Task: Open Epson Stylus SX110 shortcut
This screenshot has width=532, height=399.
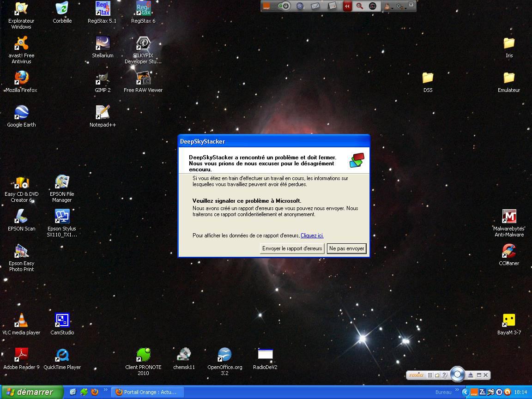Action: click(62, 223)
